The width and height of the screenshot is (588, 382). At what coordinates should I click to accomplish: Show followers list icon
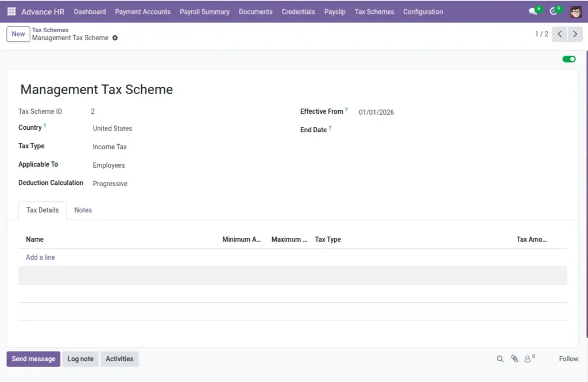(529, 358)
